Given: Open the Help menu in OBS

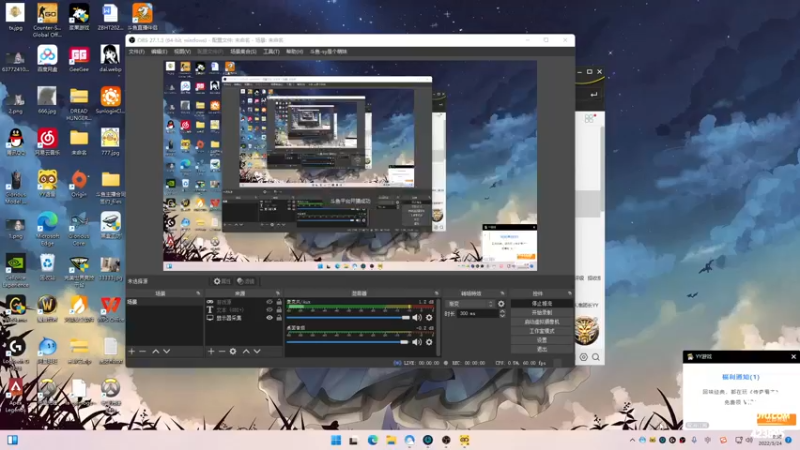Looking at the screenshot, I should [294, 52].
